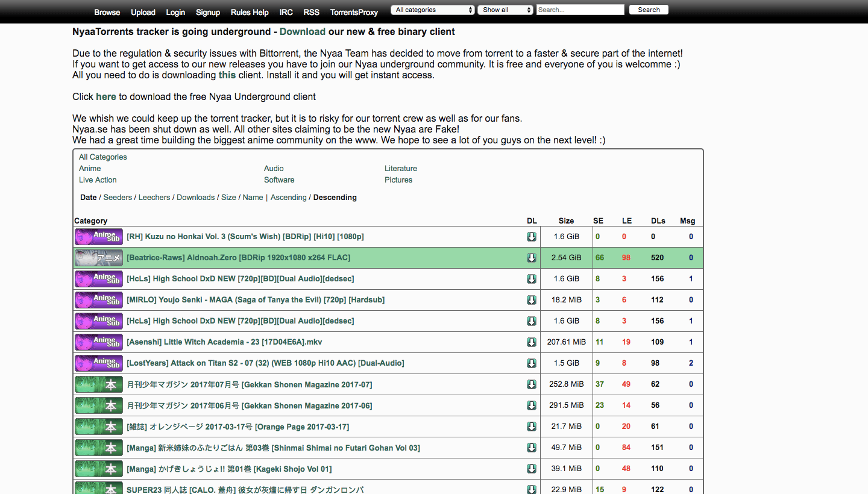Open Kageki Shojo Vol 01 torrent title
This screenshot has width=868, height=494.
(x=229, y=469)
